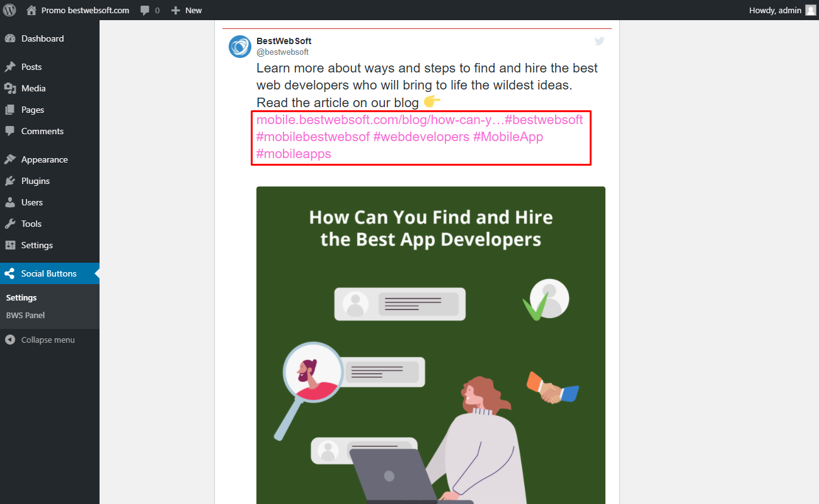This screenshot has height=504, width=819.
Task: Open the Users menu item
Action: pos(50,202)
